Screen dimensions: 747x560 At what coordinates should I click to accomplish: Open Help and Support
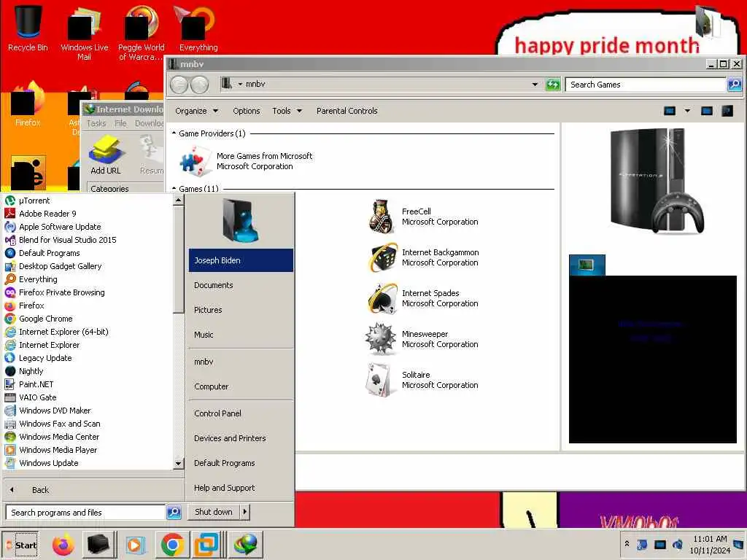(225, 488)
